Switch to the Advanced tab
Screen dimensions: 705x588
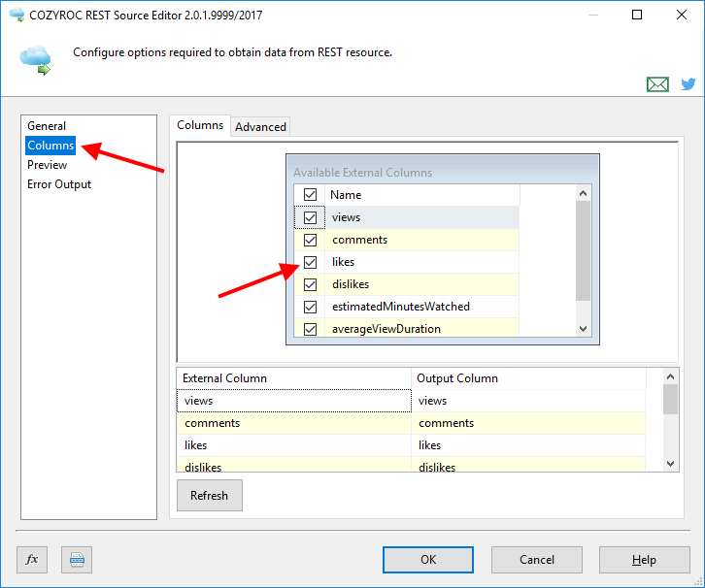coord(260,127)
